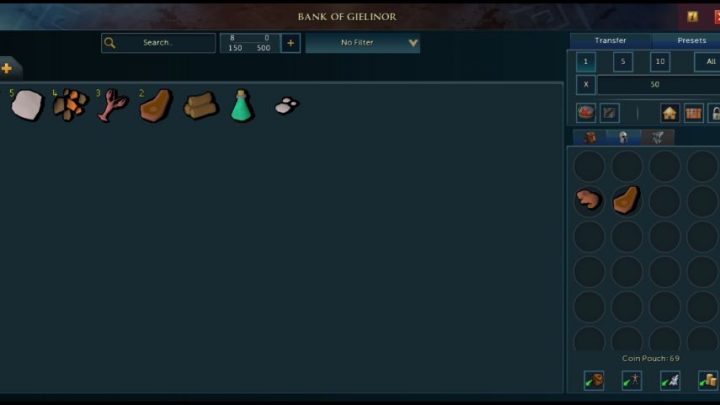Image resolution: width=720 pixels, height=405 pixels.
Task: Deposit coin pouch using gold coins icon
Action: 708,381
